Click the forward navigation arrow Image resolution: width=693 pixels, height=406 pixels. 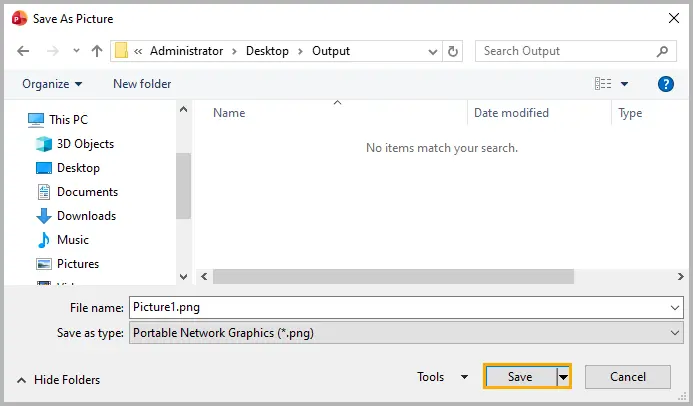pyautogui.click(x=53, y=51)
